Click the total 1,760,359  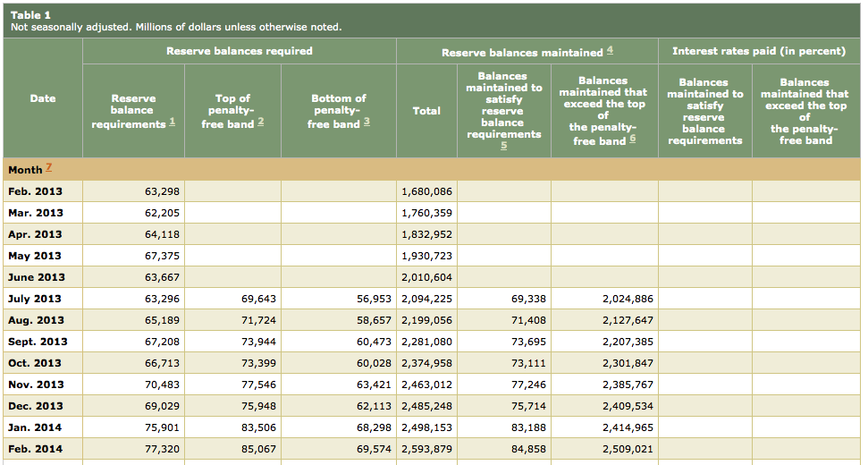tap(426, 213)
